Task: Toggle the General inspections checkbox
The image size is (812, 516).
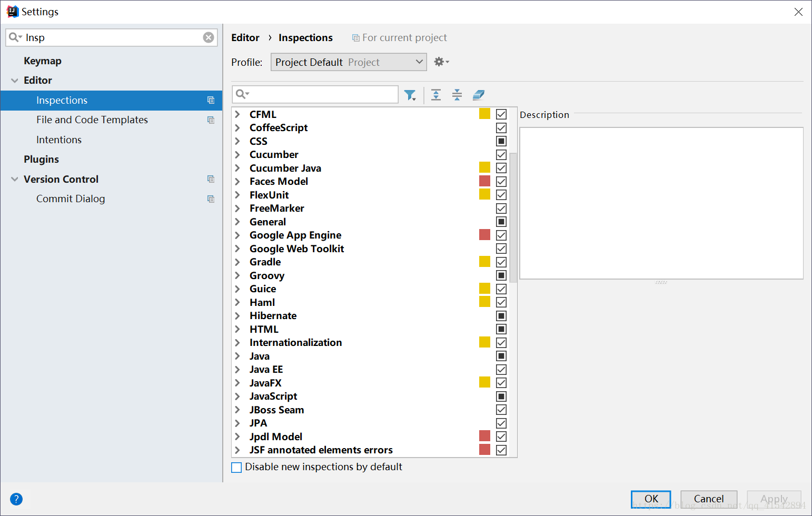Action: [x=501, y=222]
